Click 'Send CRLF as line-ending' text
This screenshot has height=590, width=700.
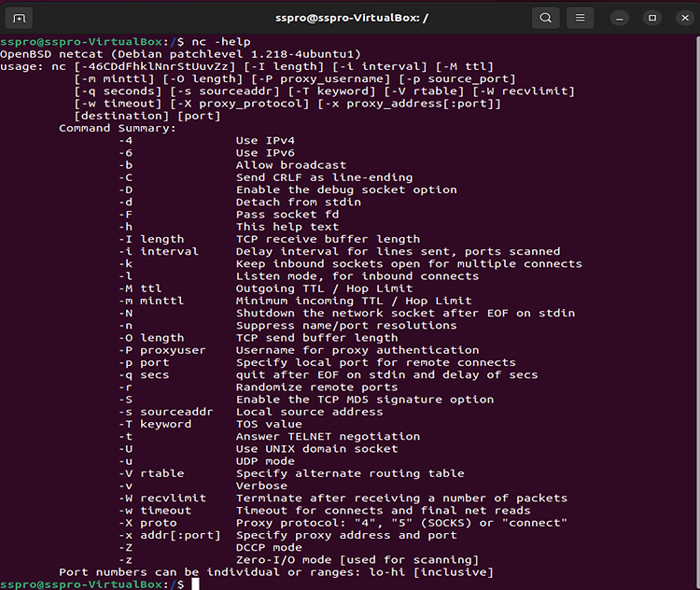pos(324,177)
